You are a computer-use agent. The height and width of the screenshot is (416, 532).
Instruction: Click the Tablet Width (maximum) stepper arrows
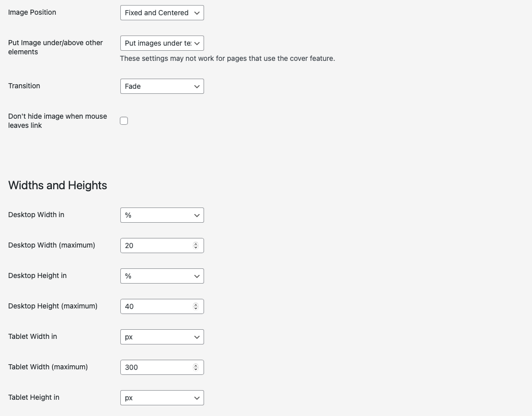[195, 367]
